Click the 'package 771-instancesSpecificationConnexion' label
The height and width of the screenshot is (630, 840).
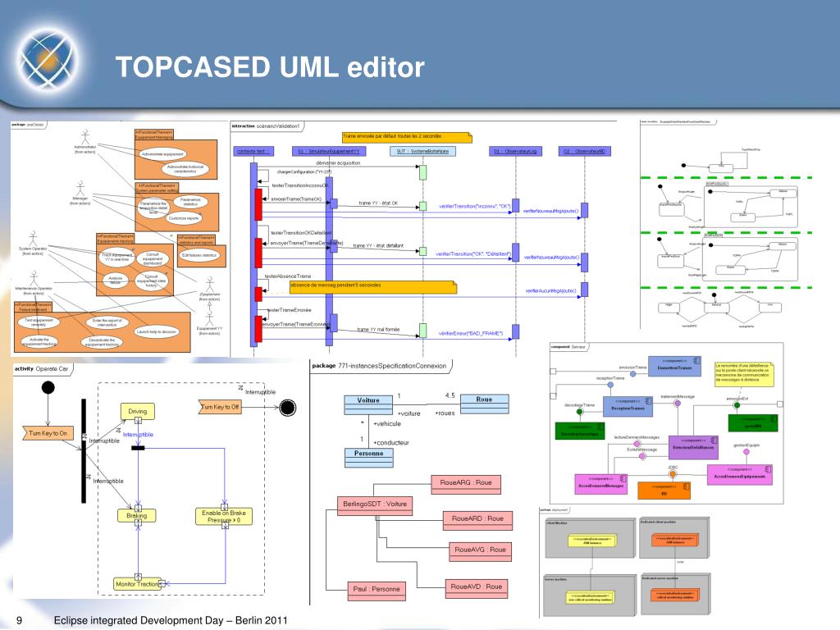click(379, 366)
